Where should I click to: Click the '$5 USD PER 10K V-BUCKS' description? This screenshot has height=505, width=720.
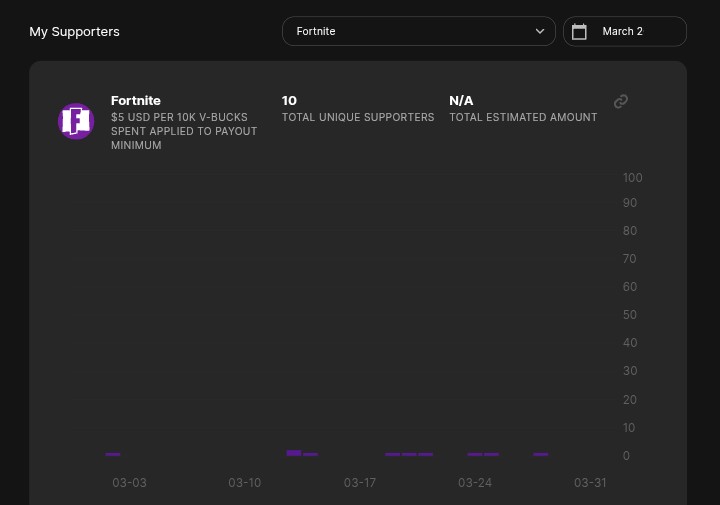[x=184, y=131]
